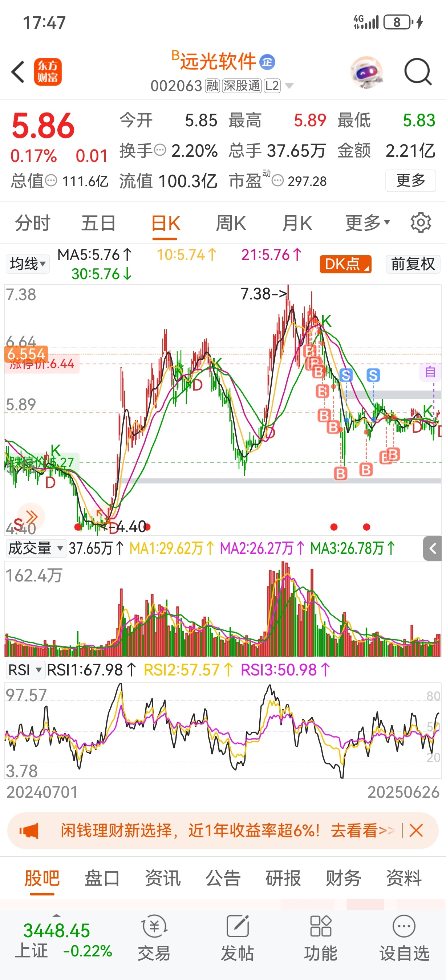Tap the 金额 2.21亿 value

[386, 151]
